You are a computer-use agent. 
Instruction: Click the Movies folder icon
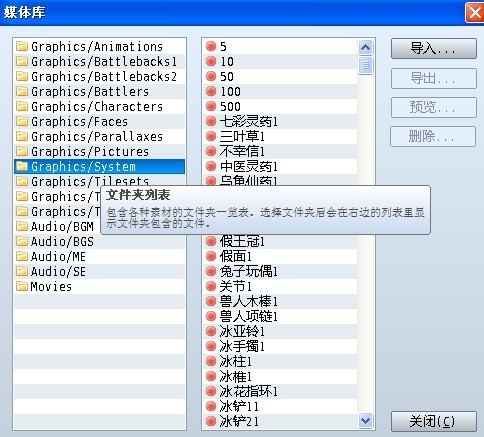[22, 286]
